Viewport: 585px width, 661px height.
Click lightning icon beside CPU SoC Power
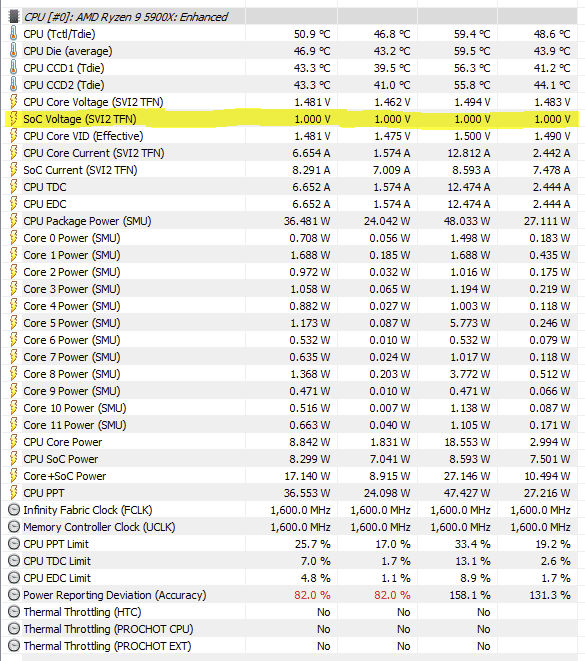13,459
